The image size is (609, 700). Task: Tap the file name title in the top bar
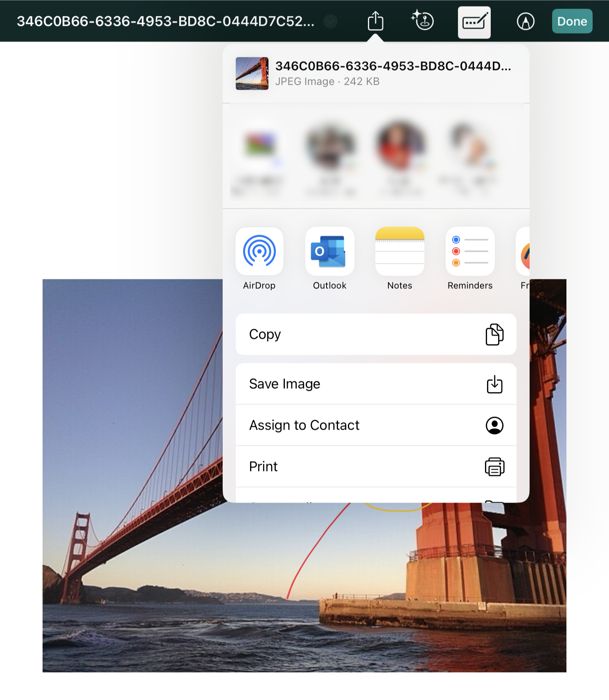166,21
